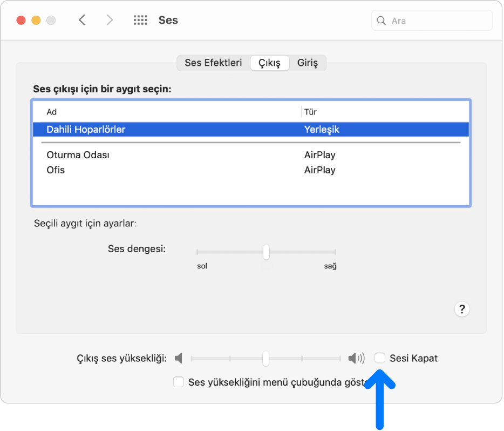Click the Yerleşik type cell
504x431 pixels.
coord(322,129)
